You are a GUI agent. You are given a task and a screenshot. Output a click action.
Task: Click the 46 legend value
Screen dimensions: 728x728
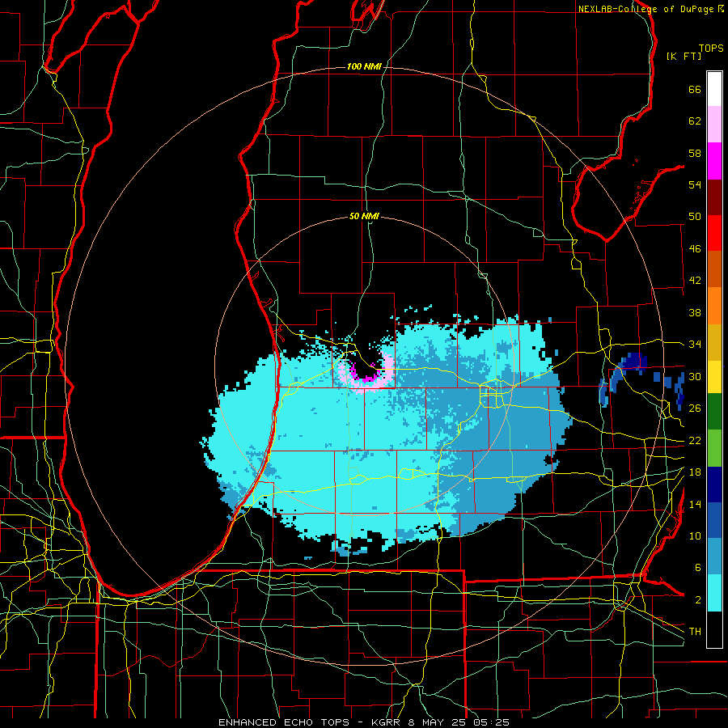pos(695,249)
